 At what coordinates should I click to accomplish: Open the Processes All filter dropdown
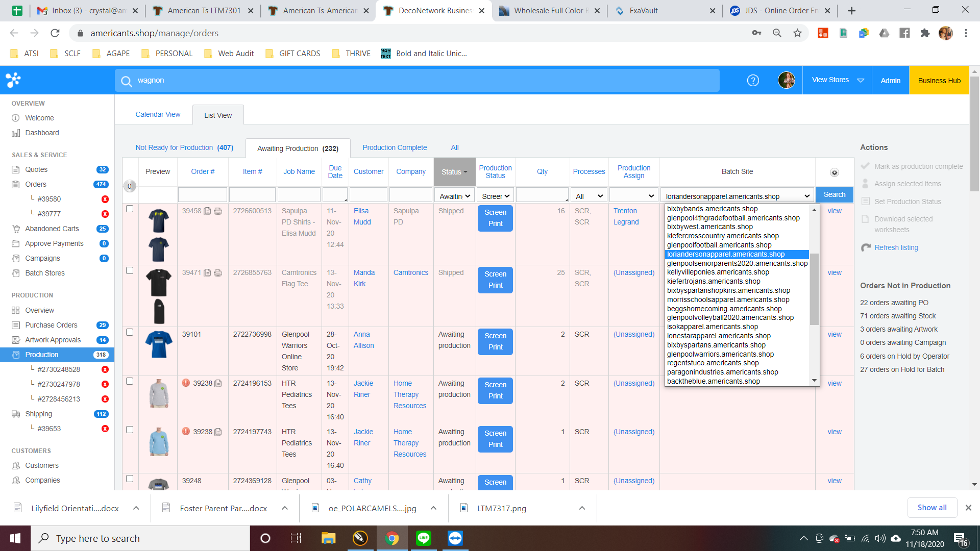coord(589,196)
